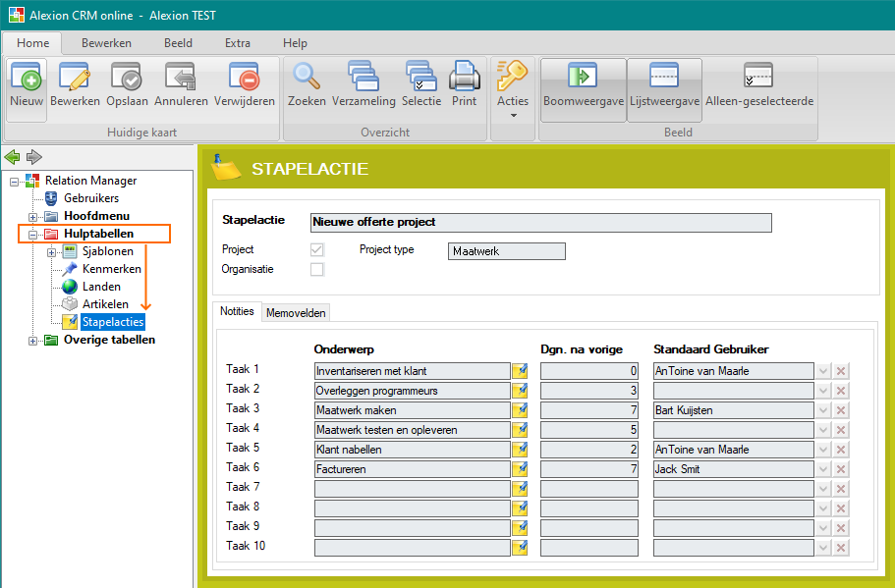Clear the user for Taak 3 with X

point(841,410)
